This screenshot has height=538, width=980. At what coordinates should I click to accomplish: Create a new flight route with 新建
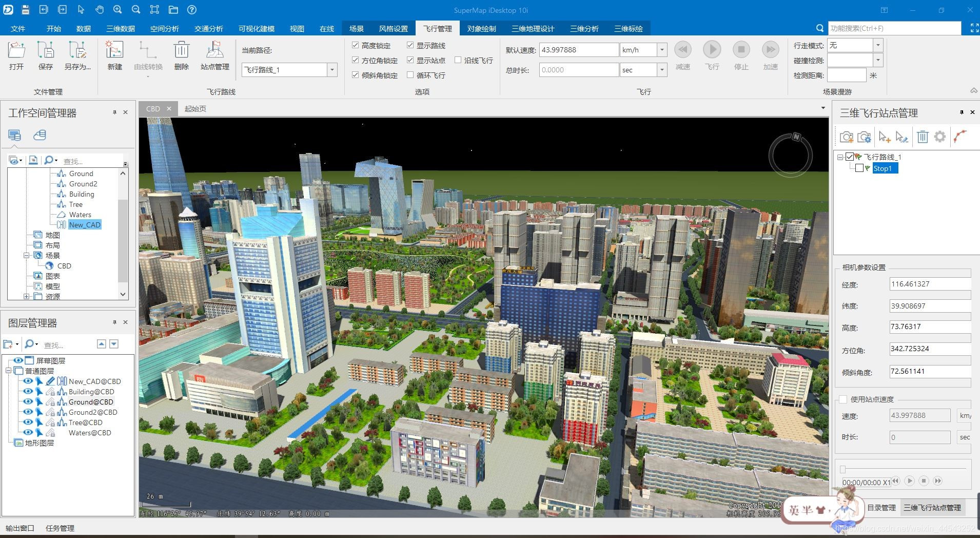(114, 56)
